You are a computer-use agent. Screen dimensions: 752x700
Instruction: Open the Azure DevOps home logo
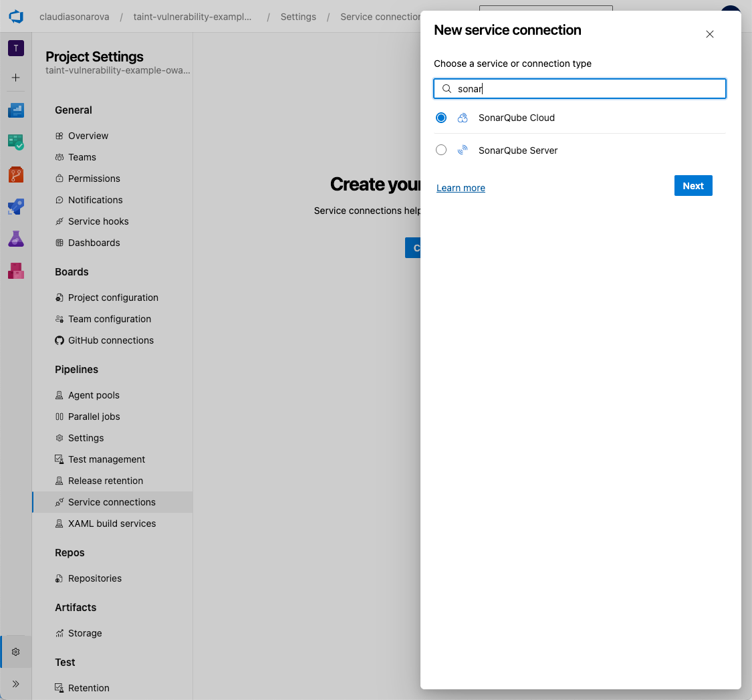tap(15, 17)
